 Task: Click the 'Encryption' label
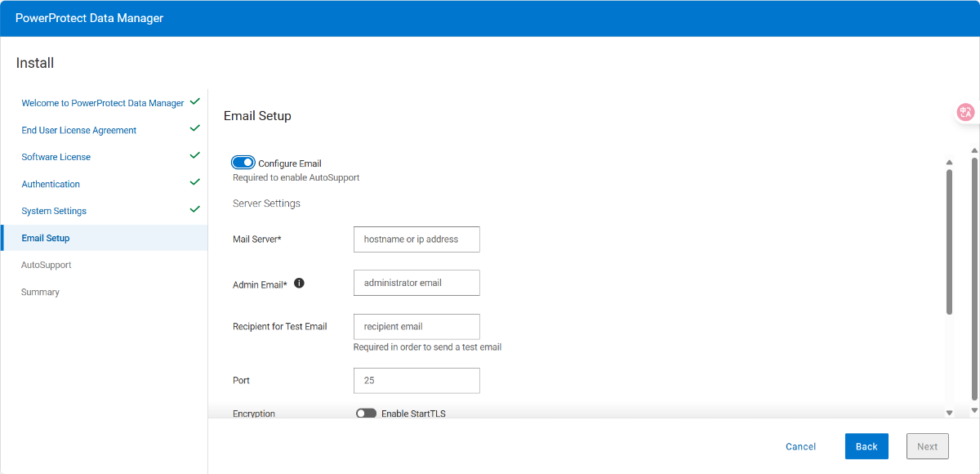(x=254, y=414)
